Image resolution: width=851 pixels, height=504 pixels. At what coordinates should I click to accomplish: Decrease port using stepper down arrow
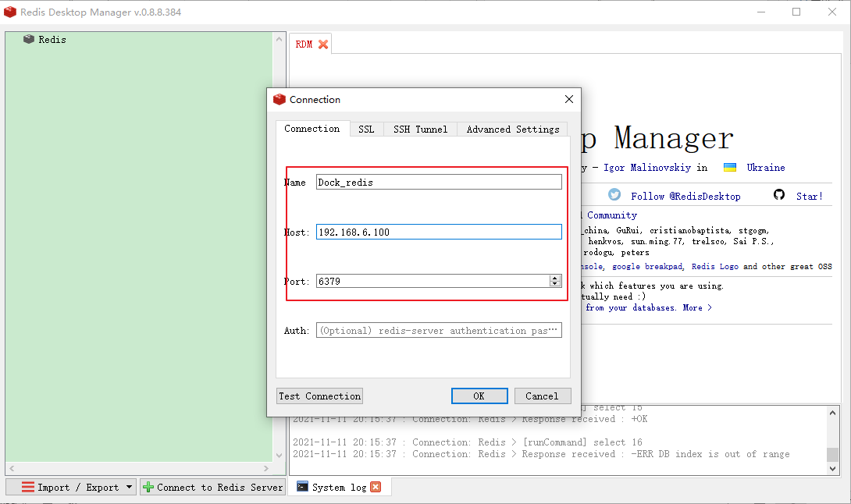pos(554,284)
